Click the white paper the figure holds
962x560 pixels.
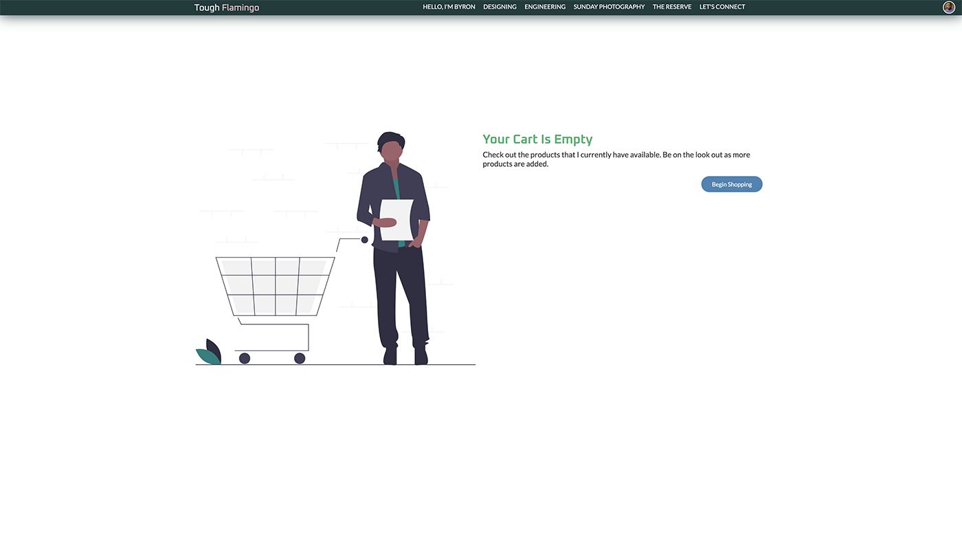[397, 220]
